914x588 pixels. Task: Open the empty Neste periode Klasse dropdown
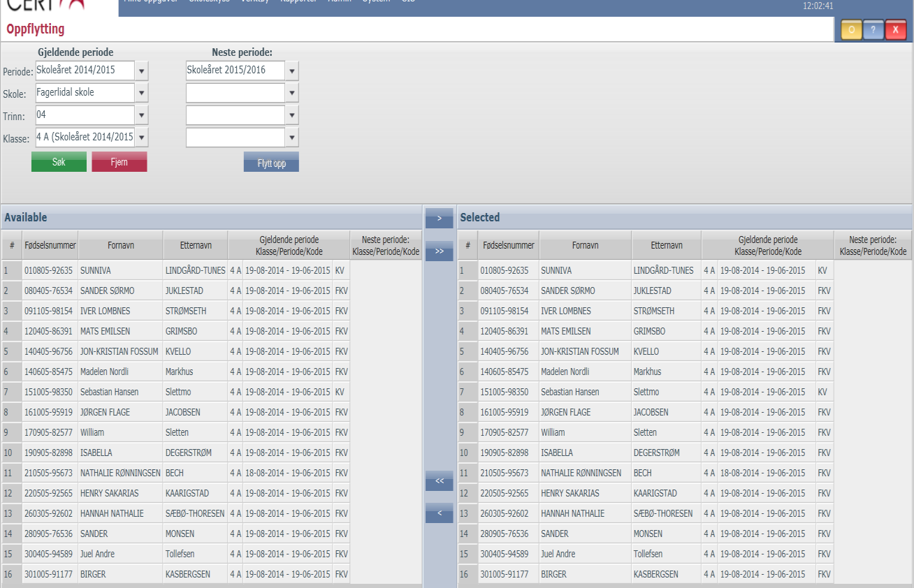pos(292,138)
